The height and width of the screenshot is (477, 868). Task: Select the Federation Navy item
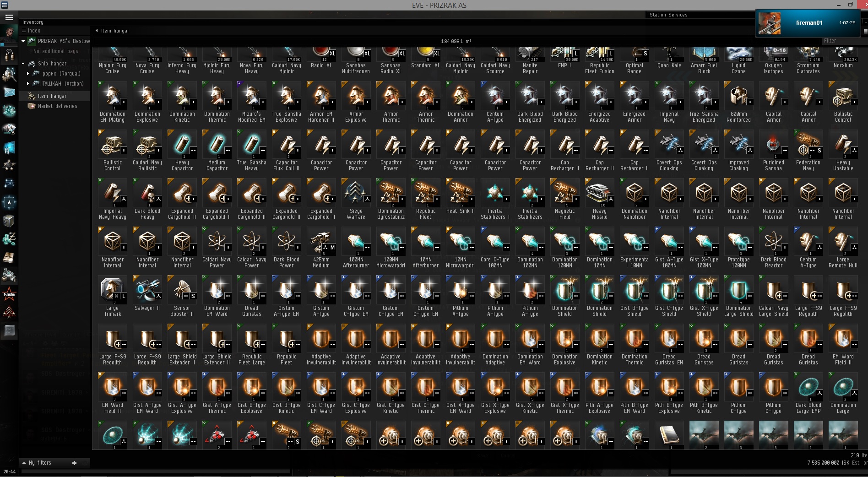coord(808,150)
